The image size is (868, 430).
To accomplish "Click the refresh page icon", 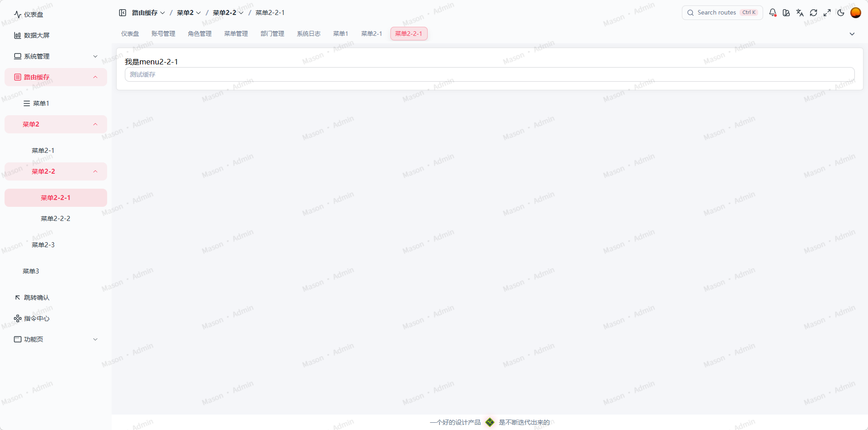I will pyautogui.click(x=814, y=13).
